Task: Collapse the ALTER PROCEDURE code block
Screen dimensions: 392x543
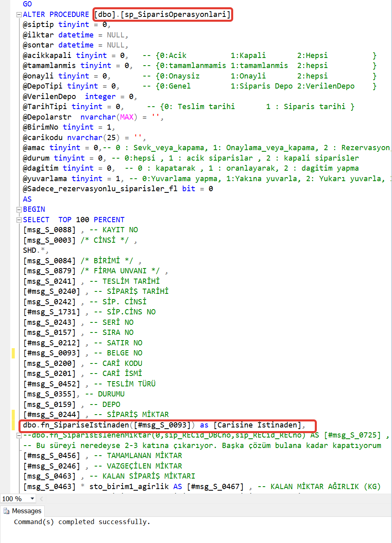Action: click(x=18, y=14)
